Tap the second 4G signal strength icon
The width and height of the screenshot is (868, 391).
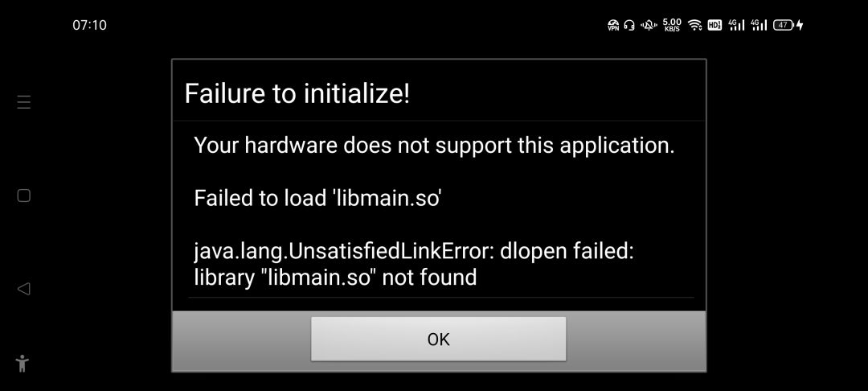point(759,25)
